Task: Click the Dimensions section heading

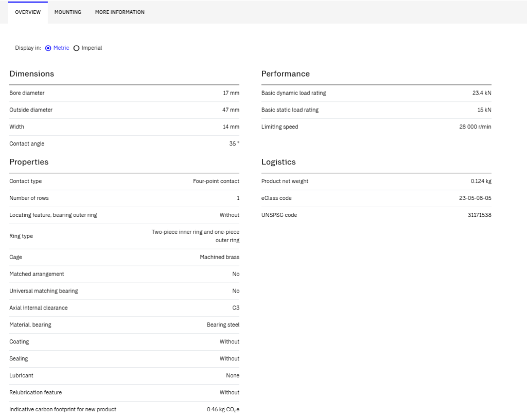Action: coord(31,74)
